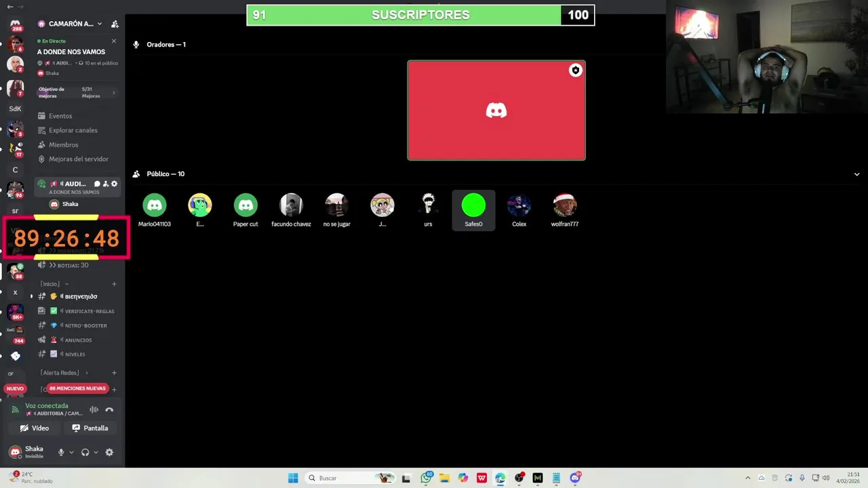Expand the Objetivo de mejoras progress arrow

113,93
